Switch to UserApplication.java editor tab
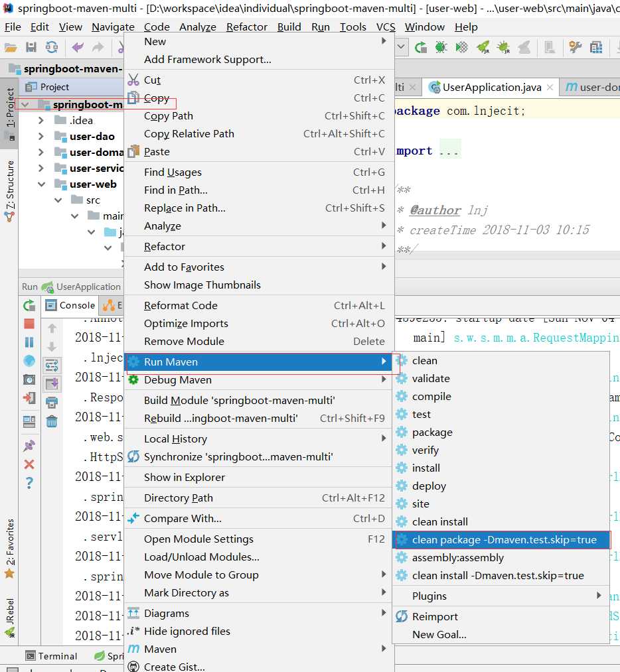This screenshot has height=672, width=620. [x=491, y=88]
